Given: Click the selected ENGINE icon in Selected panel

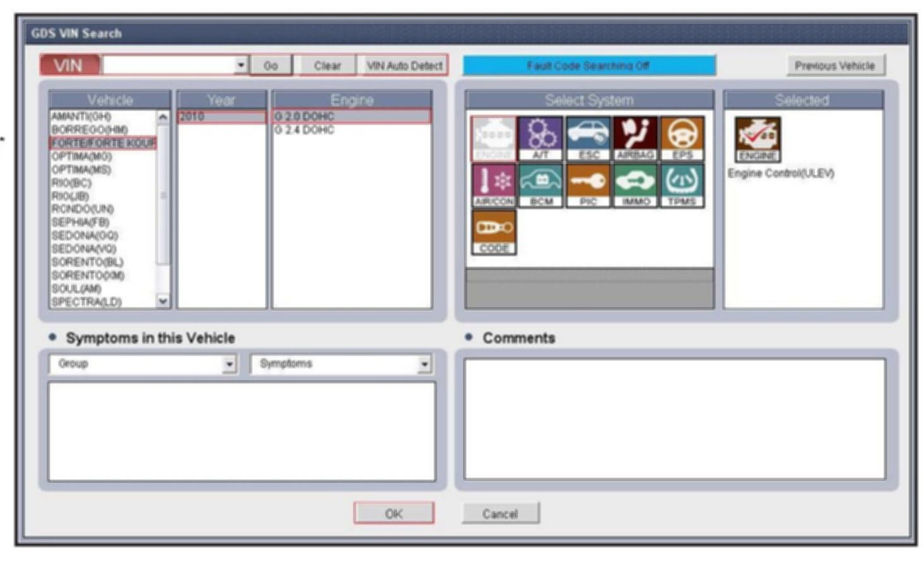Looking at the screenshot, I should tap(757, 139).
